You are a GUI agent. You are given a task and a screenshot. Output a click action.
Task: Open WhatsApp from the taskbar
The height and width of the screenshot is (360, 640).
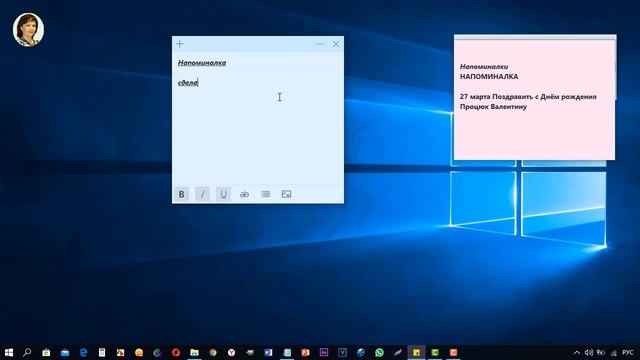click(379, 352)
